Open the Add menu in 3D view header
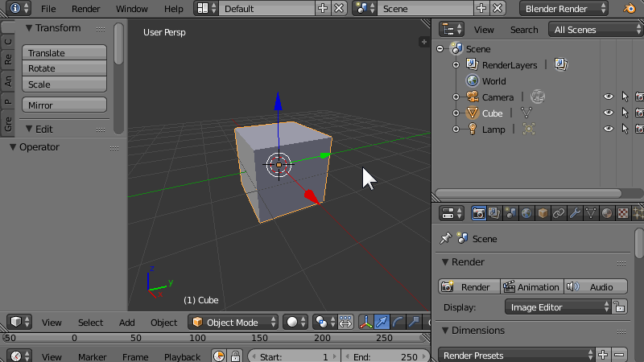 127,322
